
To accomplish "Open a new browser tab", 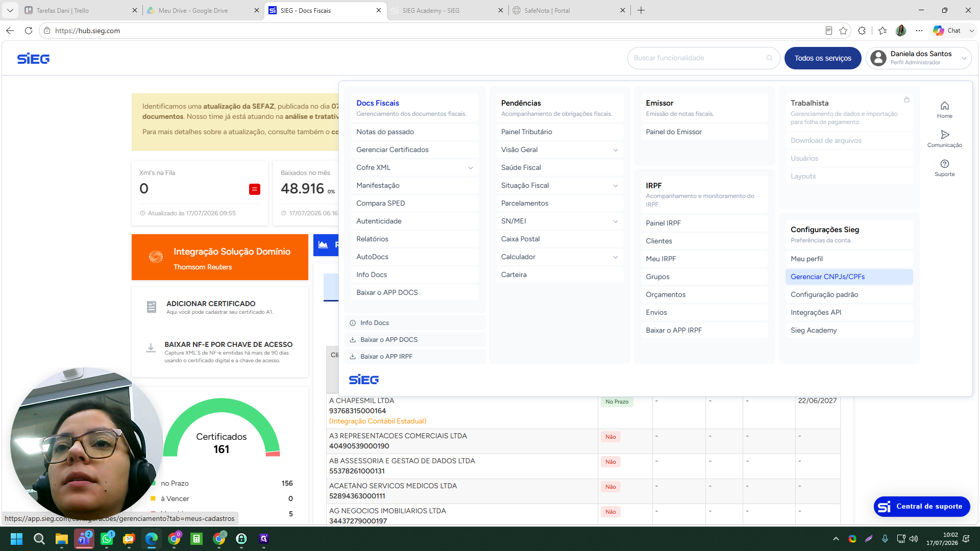I will (x=641, y=10).
